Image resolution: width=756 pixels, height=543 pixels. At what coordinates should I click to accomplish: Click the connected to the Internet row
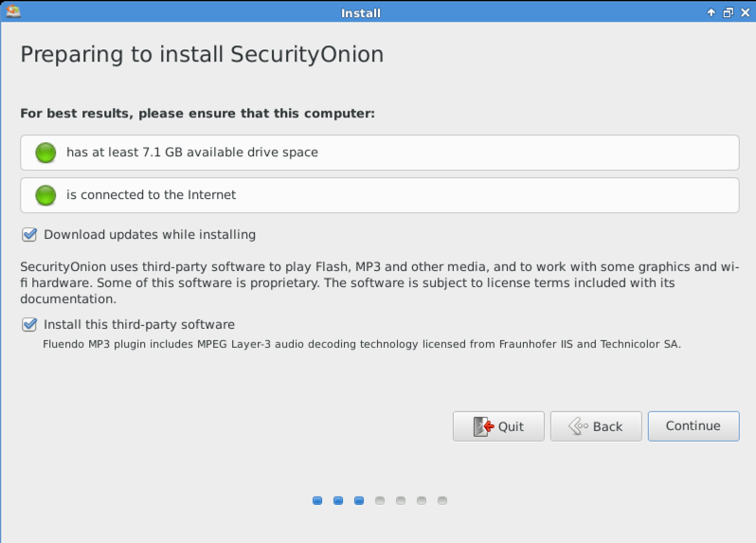pyautogui.click(x=379, y=195)
